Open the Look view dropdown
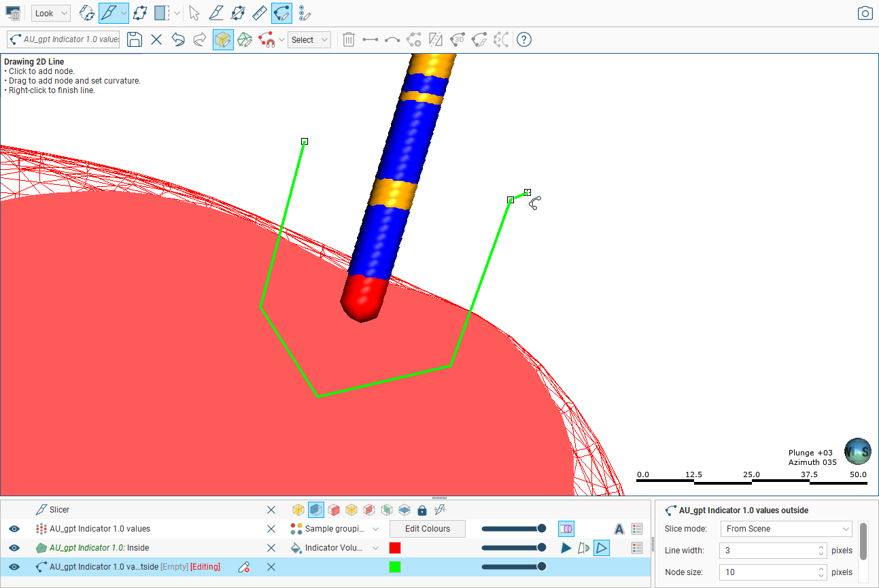879x588 pixels. pyautogui.click(x=51, y=13)
